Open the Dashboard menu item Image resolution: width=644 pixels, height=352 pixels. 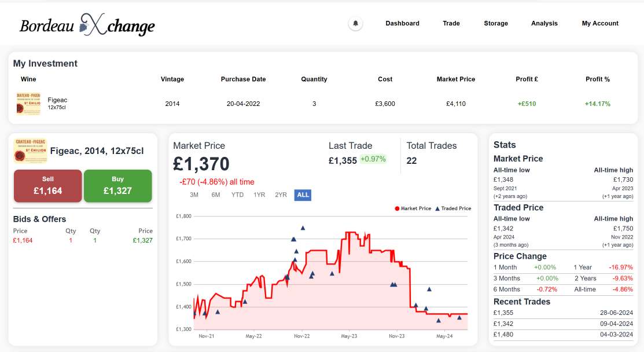[x=403, y=23]
